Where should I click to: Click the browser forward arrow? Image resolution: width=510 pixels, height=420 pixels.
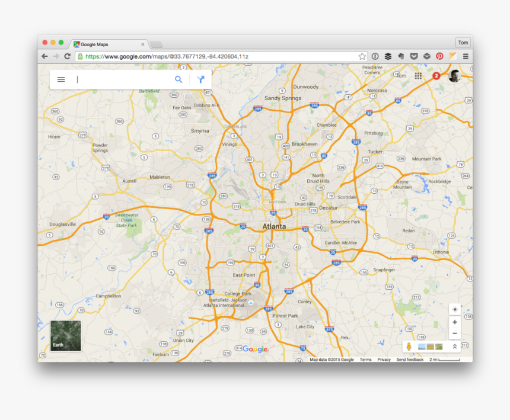[x=56, y=56]
